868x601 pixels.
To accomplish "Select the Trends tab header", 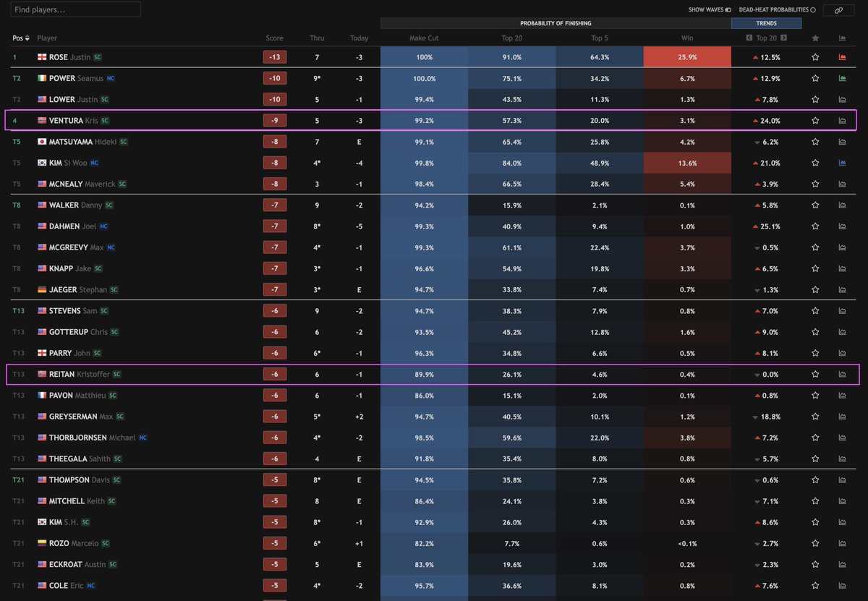I will [x=766, y=23].
